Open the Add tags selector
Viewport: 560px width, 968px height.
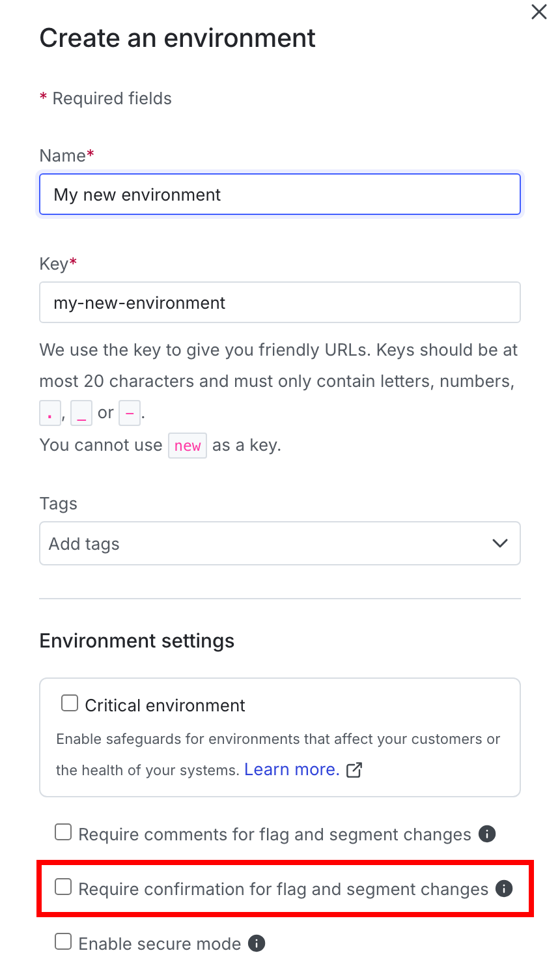pyautogui.click(x=280, y=543)
